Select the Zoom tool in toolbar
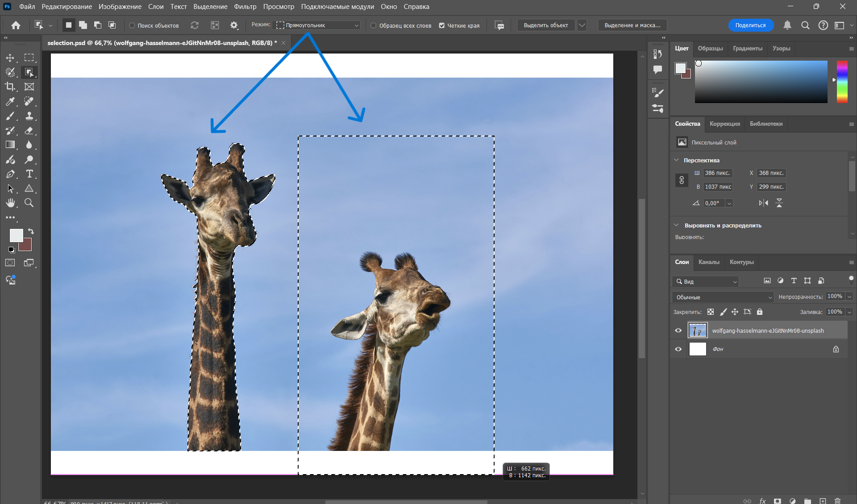The height and width of the screenshot is (504, 857). pos(29,203)
